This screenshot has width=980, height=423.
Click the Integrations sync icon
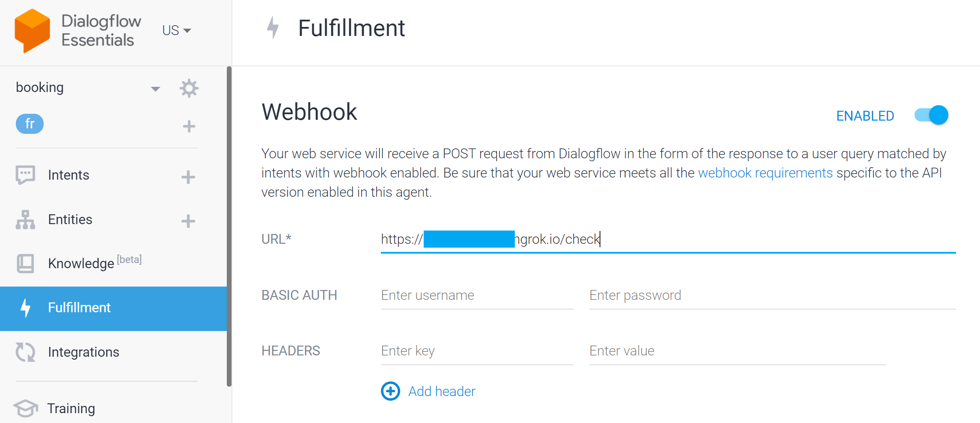pyautogui.click(x=25, y=352)
